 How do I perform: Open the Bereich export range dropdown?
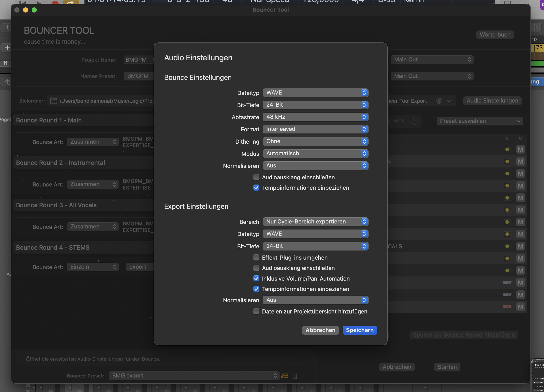click(x=315, y=222)
